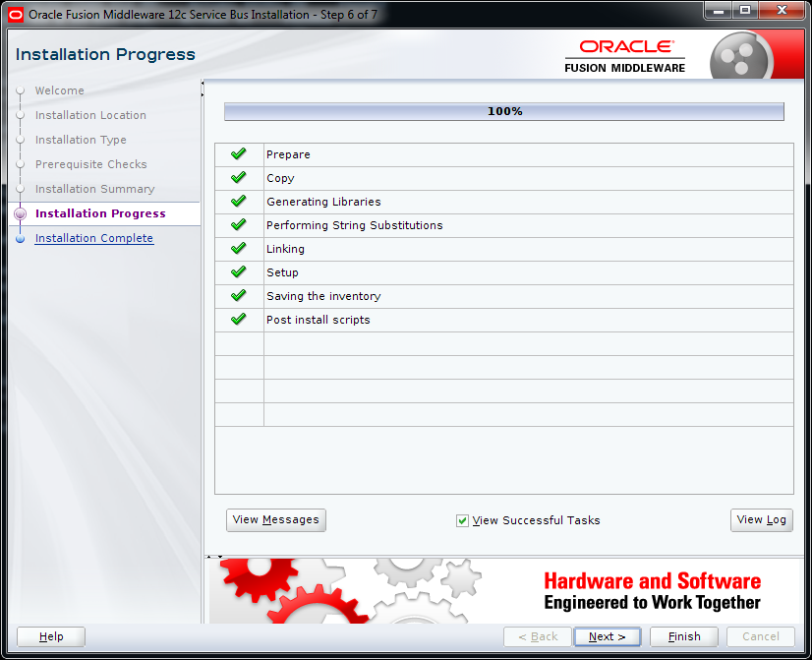Screen dimensions: 812x660
Task: Click the Post install scripts text
Action: (x=318, y=320)
